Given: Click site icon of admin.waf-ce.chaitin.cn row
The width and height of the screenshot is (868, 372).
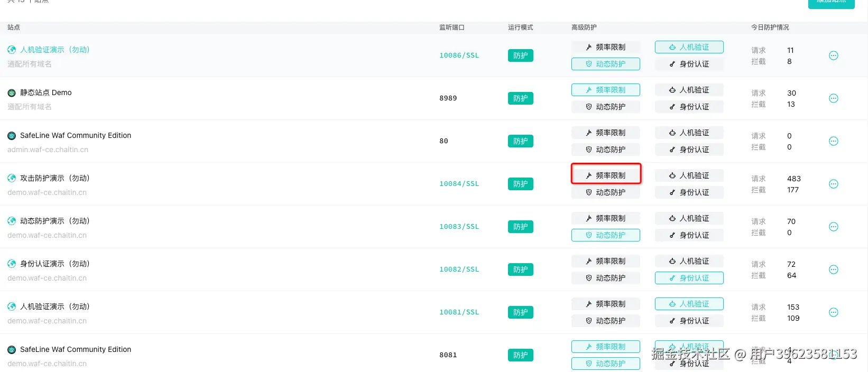Looking at the screenshot, I should [x=12, y=136].
